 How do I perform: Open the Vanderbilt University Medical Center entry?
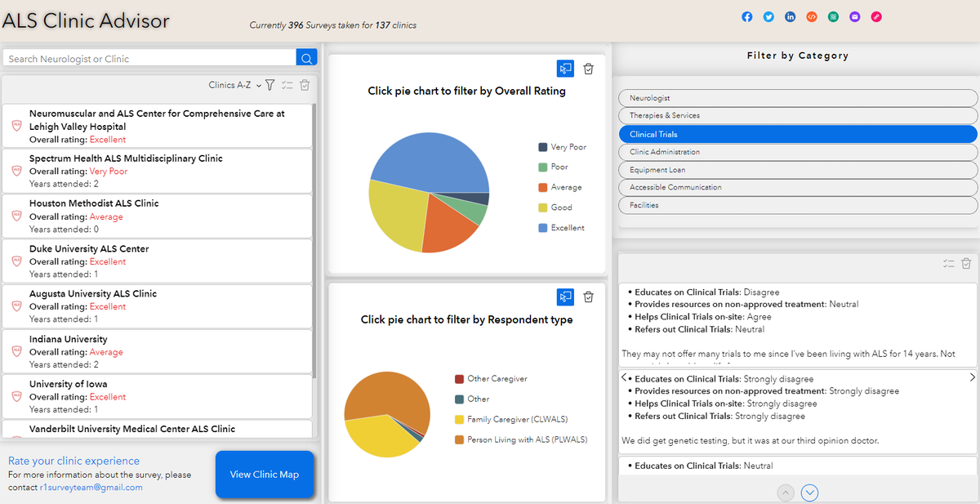(x=157, y=430)
